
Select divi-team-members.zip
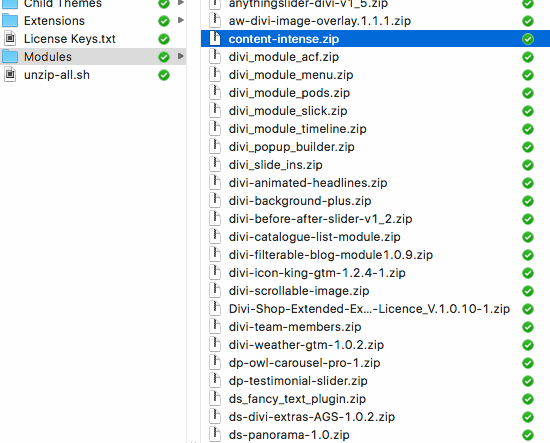(x=295, y=327)
